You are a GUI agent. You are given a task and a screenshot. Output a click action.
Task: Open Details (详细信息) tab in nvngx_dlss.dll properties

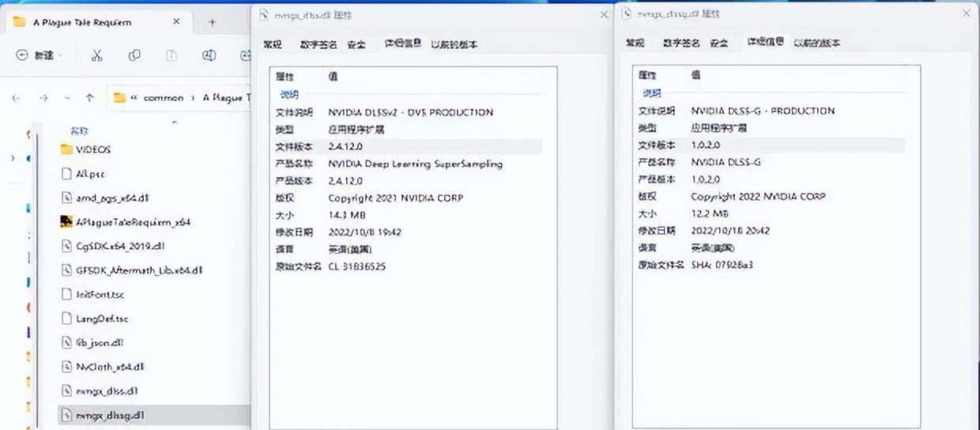402,43
